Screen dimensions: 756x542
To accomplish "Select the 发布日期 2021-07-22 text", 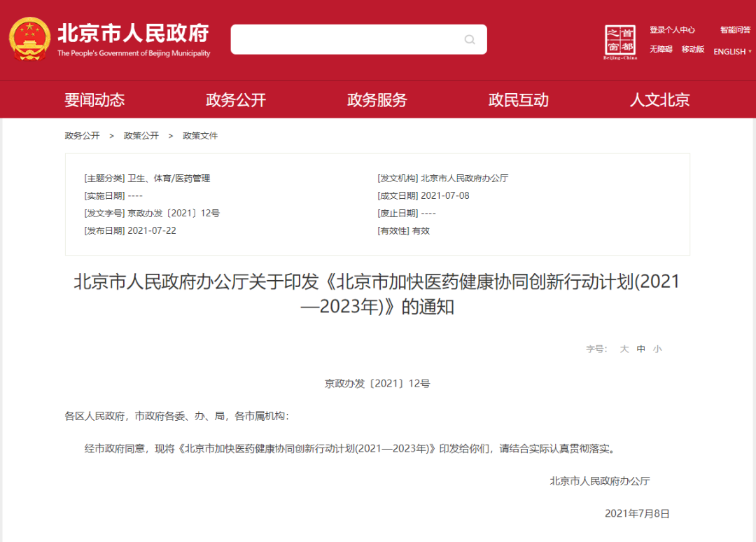I will [x=130, y=231].
